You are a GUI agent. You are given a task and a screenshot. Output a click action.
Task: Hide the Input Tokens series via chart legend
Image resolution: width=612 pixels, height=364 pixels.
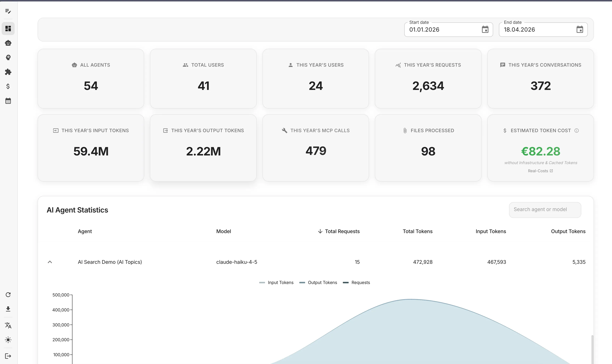click(276, 282)
